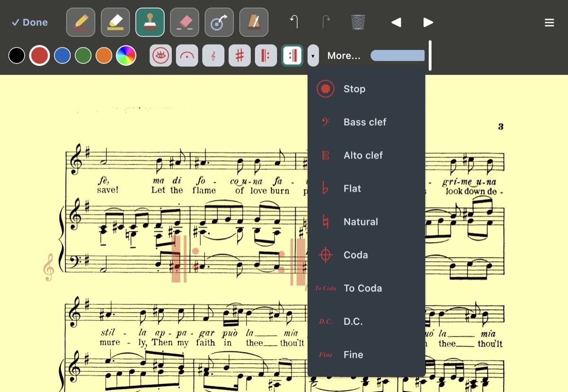Select Alto clef stamp from list
The image size is (568, 392).
(x=366, y=155)
